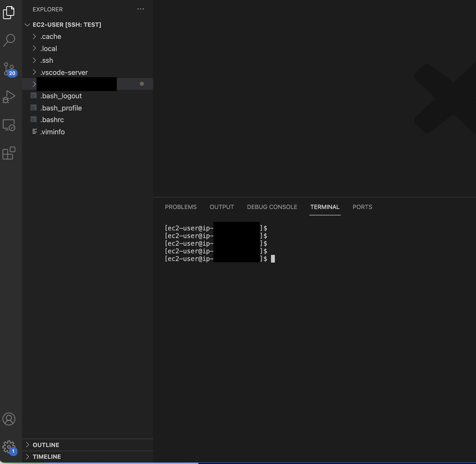Click the modified dot on the redacted folder

pos(142,84)
